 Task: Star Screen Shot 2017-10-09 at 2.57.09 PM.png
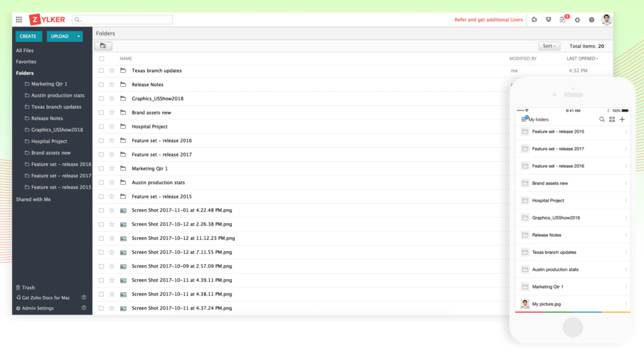pos(112,266)
